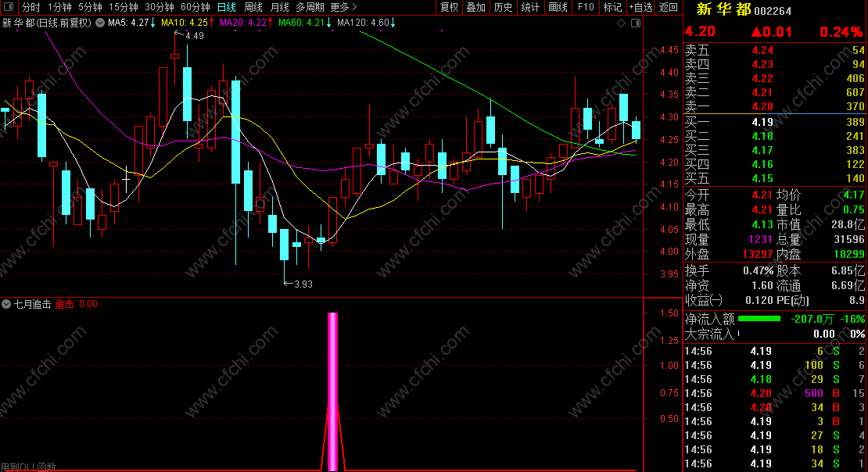Click the magenta signal bar in indicator pane
868x472 pixels.
tap(332, 392)
